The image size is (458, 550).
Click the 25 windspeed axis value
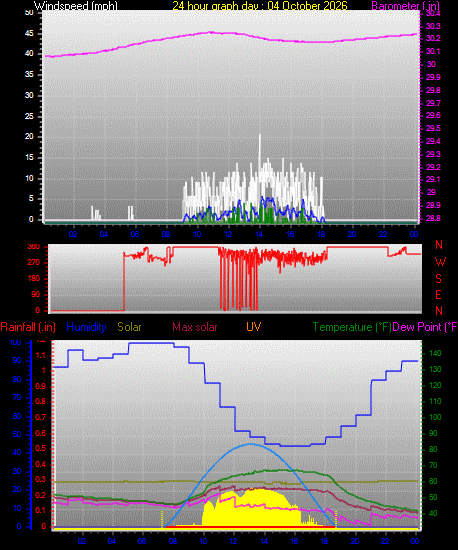coord(29,116)
